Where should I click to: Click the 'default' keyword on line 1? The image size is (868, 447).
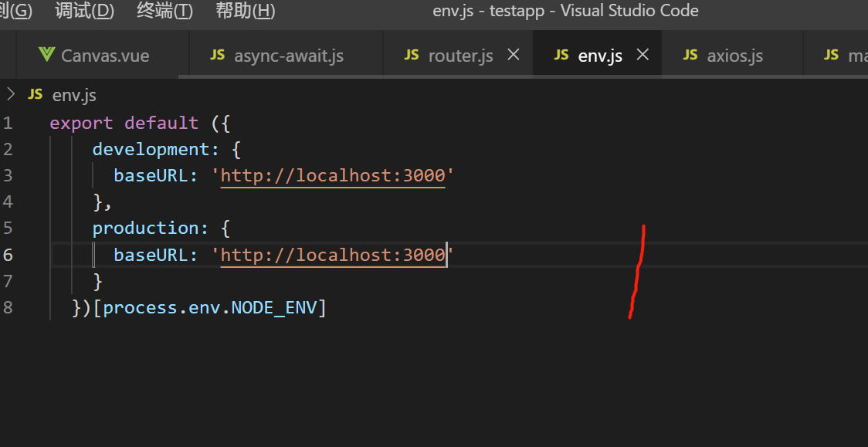click(161, 123)
